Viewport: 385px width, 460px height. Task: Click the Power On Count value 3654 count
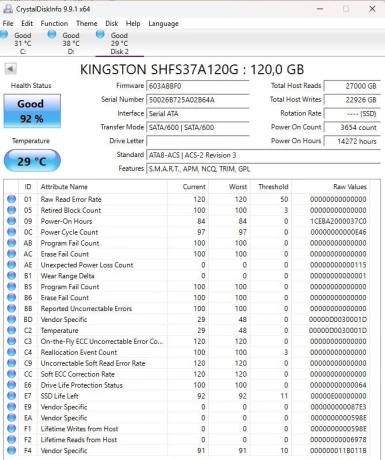[x=352, y=127]
